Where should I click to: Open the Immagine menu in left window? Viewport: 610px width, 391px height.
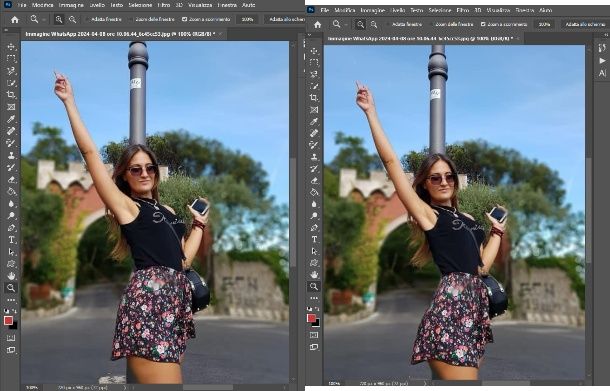click(71, 5)
